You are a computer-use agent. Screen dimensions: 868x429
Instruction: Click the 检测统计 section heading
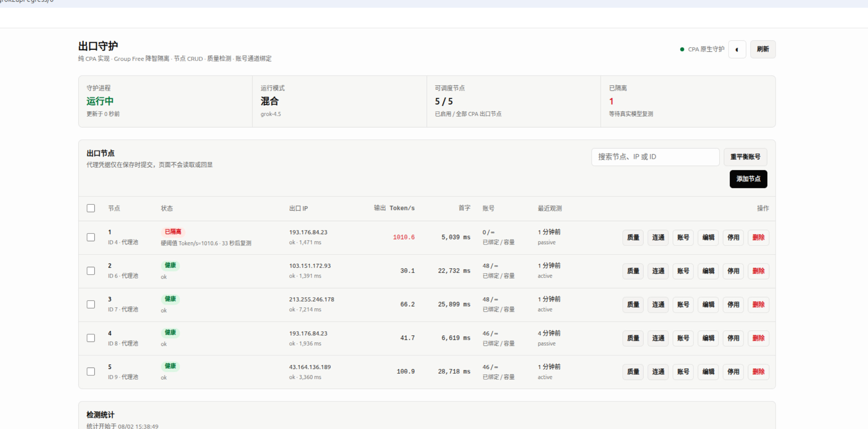(x=100, y=415)
